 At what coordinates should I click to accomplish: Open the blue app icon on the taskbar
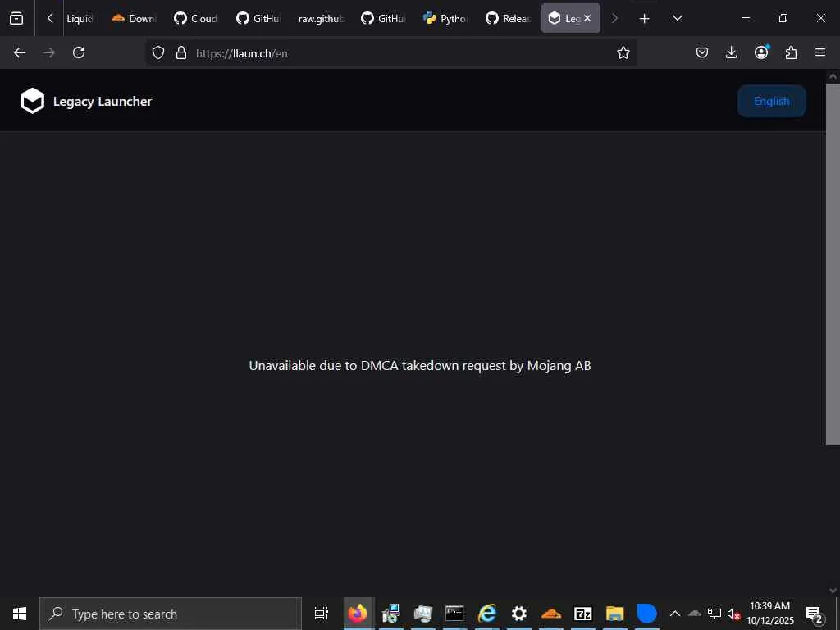[647, 614]
